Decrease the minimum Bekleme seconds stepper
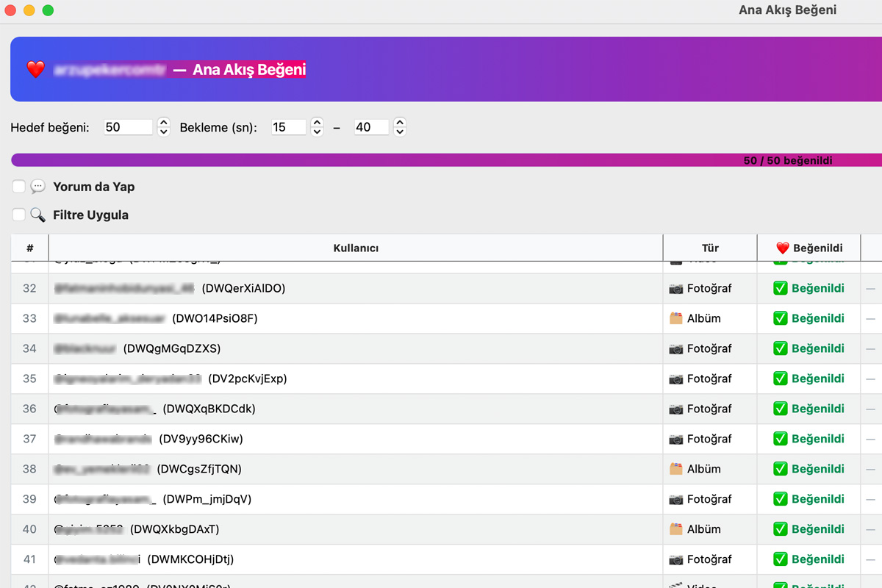The image size is (882, 588). 317,132
